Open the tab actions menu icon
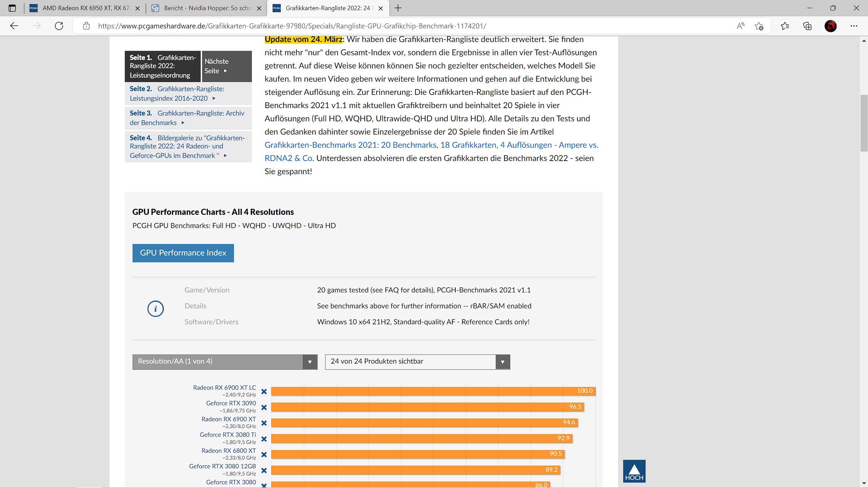Screen dimensions: 868x488 (x=12, y=8)
